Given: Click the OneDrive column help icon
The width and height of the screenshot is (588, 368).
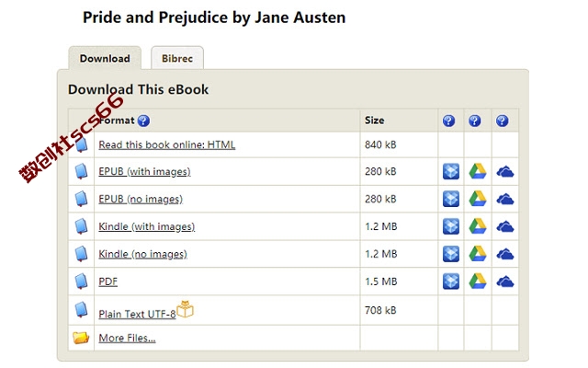Looking at the screenshot, I should 503,121.
